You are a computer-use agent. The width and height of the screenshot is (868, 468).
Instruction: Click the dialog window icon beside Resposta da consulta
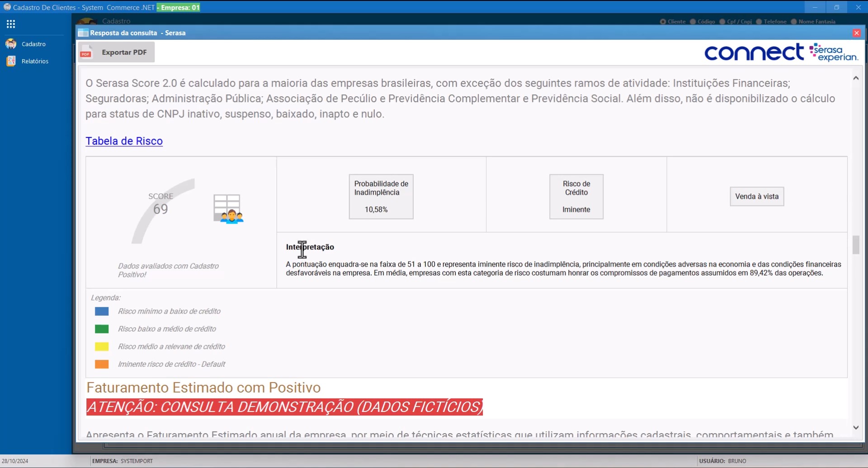83,33
